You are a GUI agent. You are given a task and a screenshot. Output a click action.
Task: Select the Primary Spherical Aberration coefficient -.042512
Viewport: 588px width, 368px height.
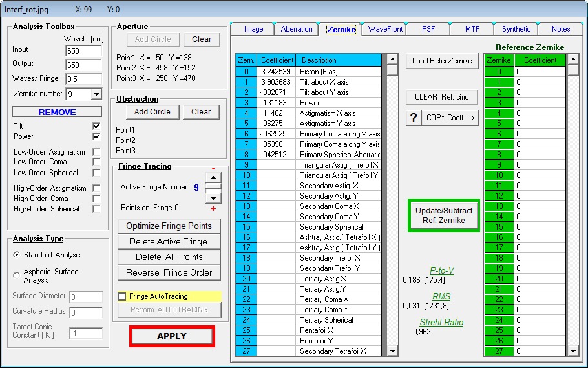coord(277,155)
